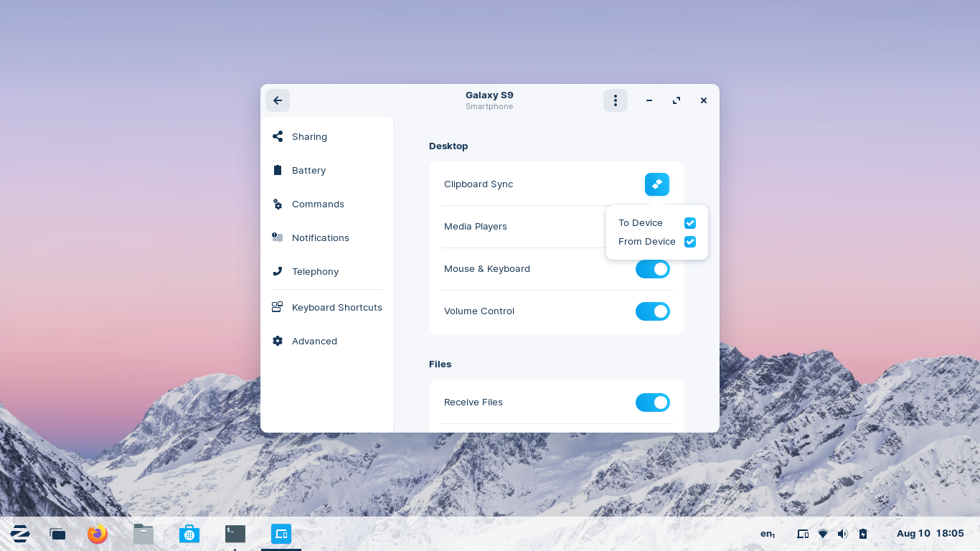Image resolution: width=980 pixels, height=551 pixels.
Task: Disable the Receive Files switch
Action: (x=653, y=402)
